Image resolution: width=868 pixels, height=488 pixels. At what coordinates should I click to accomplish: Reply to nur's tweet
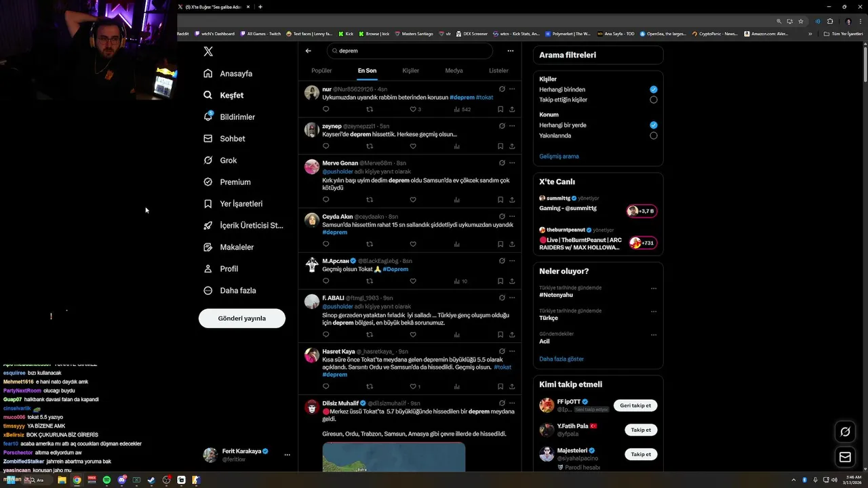[x=325, y=109]
